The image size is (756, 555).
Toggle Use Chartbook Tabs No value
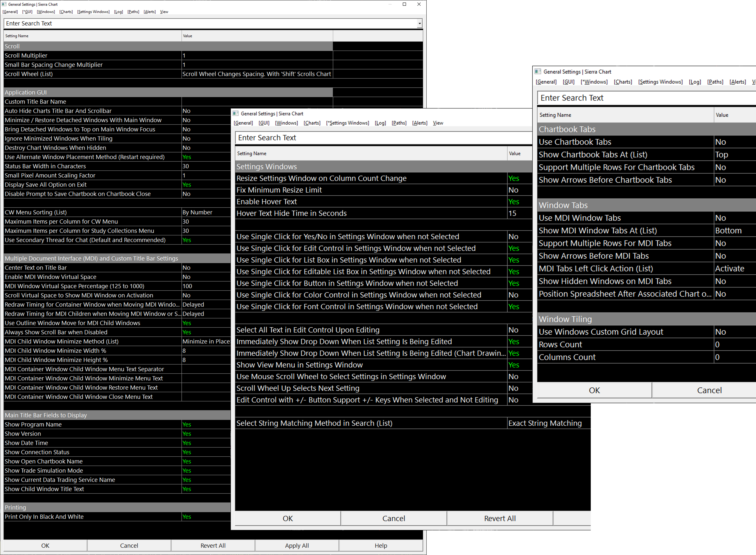pyautogui.click(x=720, y=142)
